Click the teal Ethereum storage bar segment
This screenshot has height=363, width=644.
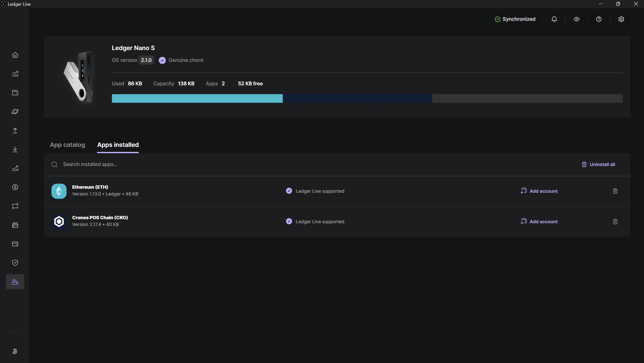point(197,99)
